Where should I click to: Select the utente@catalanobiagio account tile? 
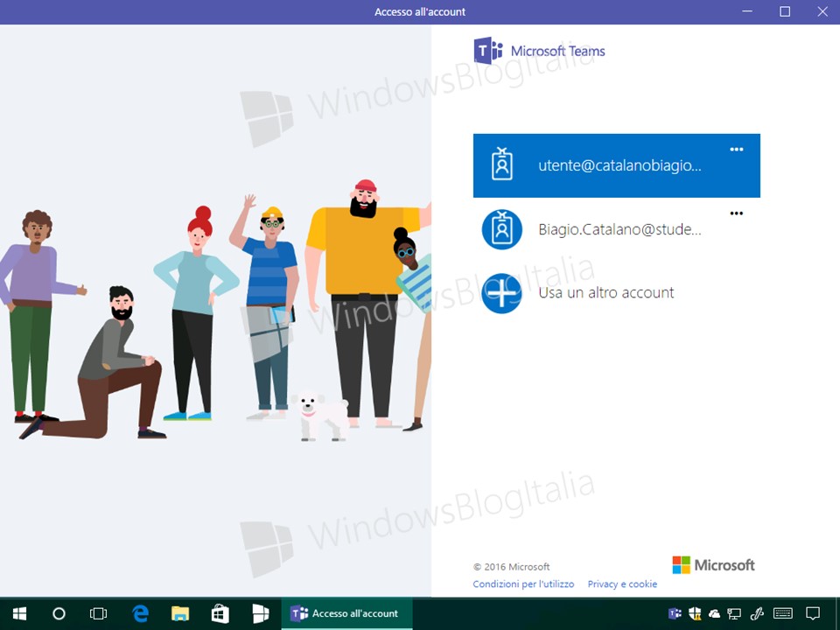[617, 165]
